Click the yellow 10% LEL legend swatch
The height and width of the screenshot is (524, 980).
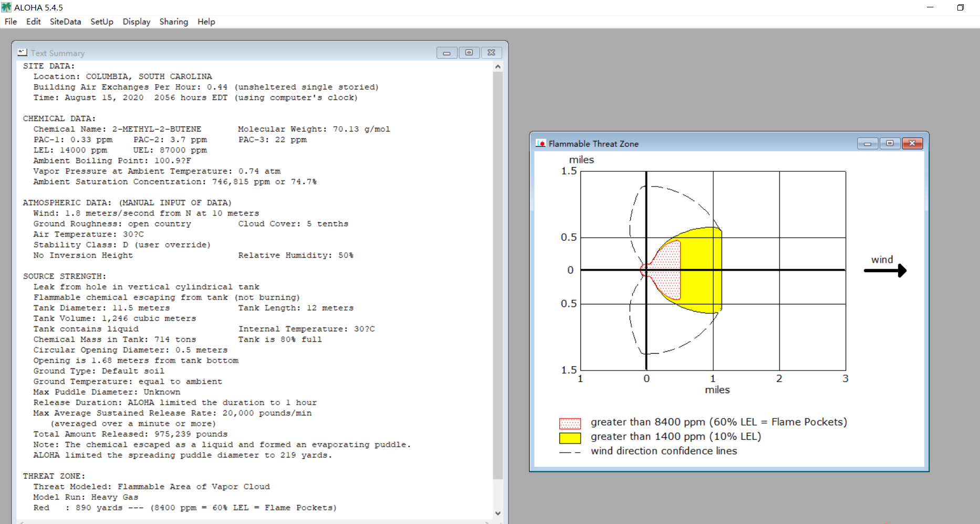[x=570, y=437]
